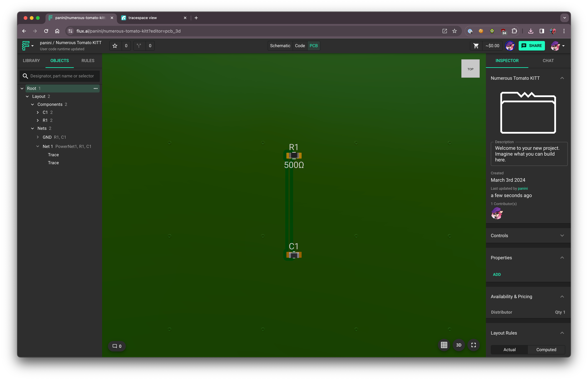Select the C1 capacitor on the board
Image resolution: width=588 pixels, height=380 pixels.
294,255
